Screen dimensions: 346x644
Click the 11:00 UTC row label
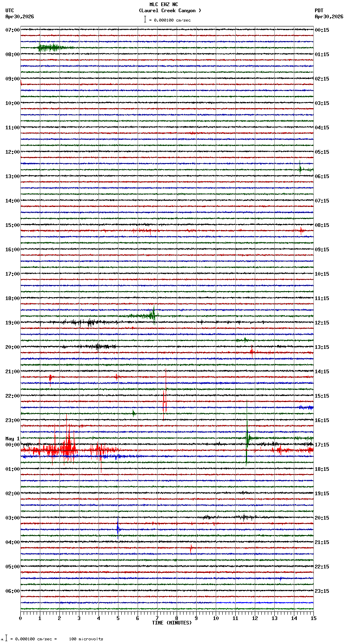(13, 128)
